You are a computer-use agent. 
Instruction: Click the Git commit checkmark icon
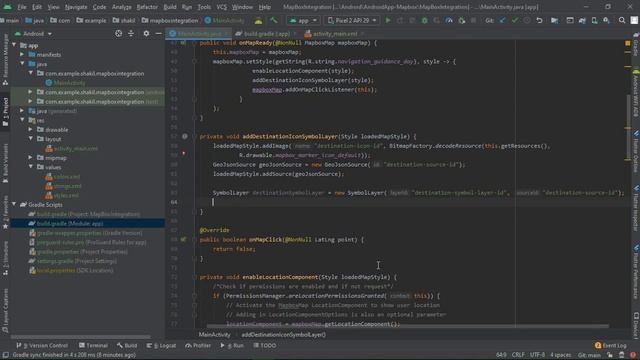515,20
